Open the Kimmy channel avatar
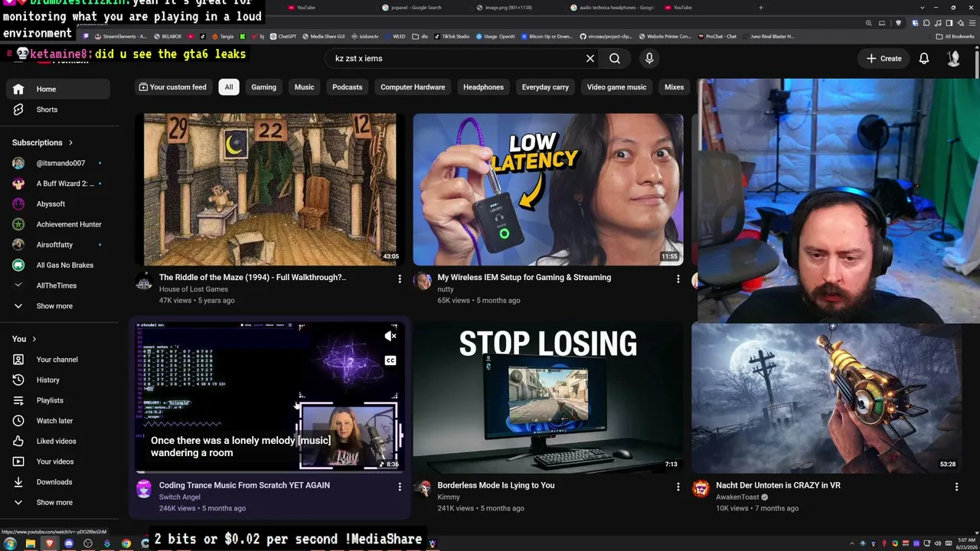Viewport: 980px width, 551px height. point(423,489)
